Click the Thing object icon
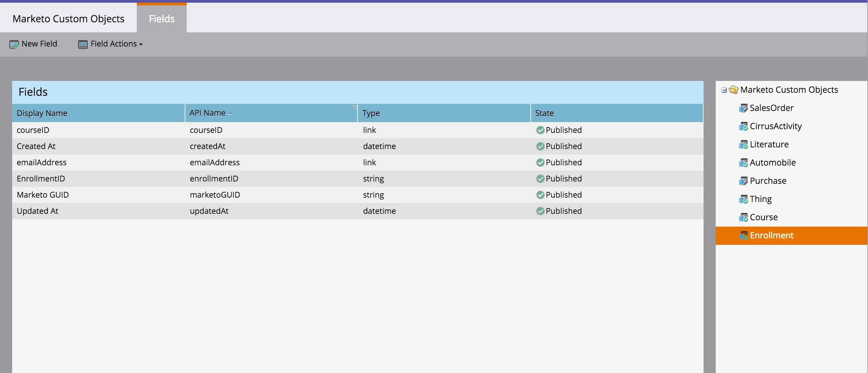This screenshot has height=373, width=868. 743,199
